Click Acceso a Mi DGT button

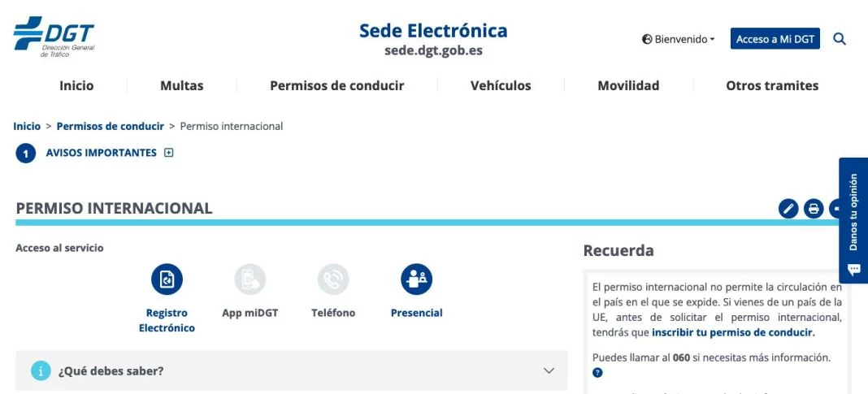[x=775, y=39]
